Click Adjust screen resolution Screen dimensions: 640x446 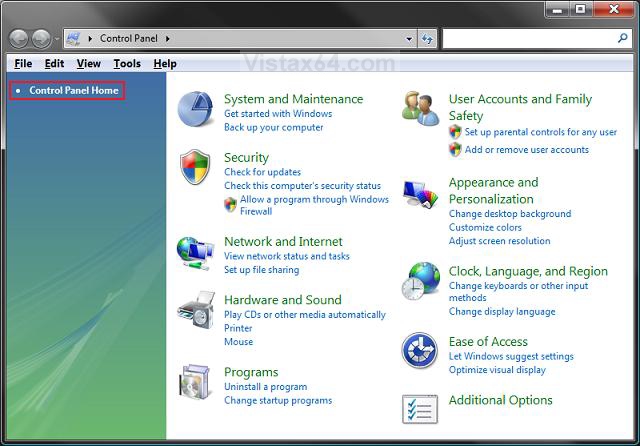500,241
